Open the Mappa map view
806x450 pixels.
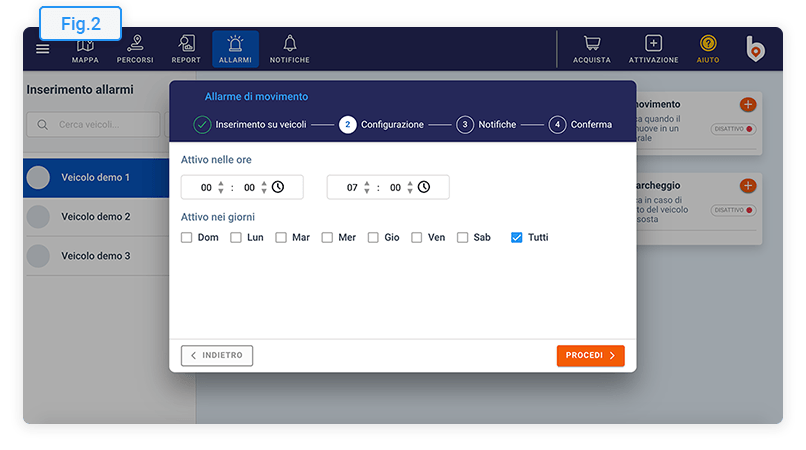(x=85, y=49)
